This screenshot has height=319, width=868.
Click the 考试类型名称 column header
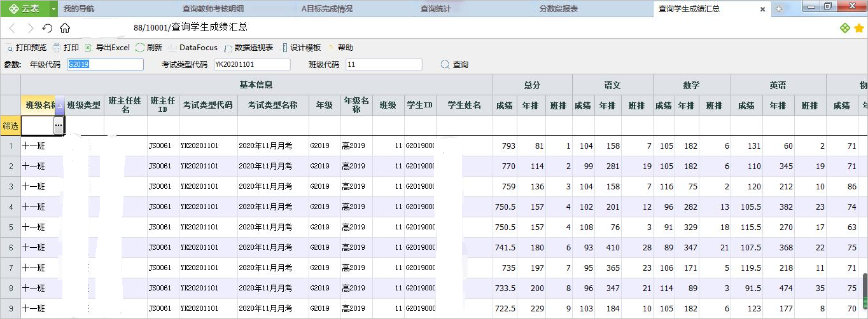tap(273, 105)
